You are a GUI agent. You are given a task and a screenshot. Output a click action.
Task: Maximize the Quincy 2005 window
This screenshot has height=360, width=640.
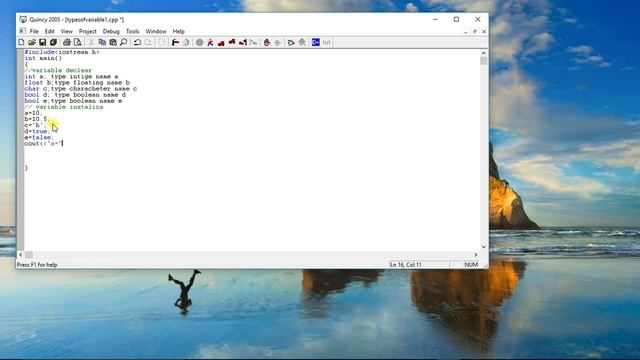point(456,19)
